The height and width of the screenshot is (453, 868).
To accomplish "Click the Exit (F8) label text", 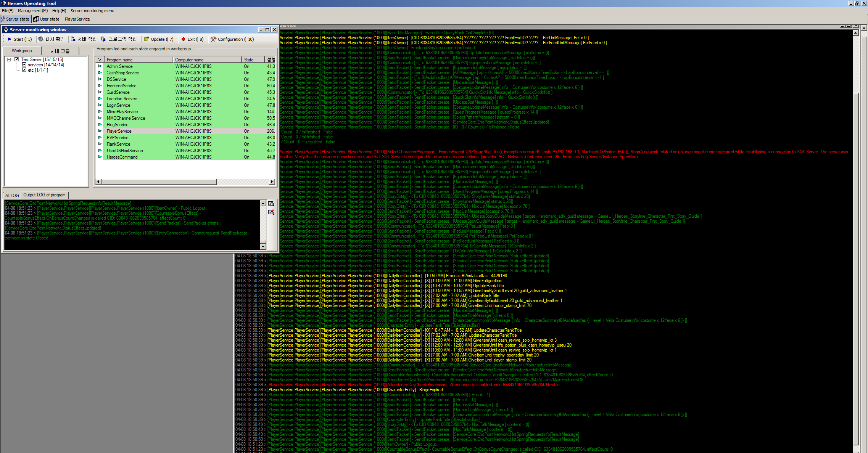I will pyautogui.click(x=195, y=39).
